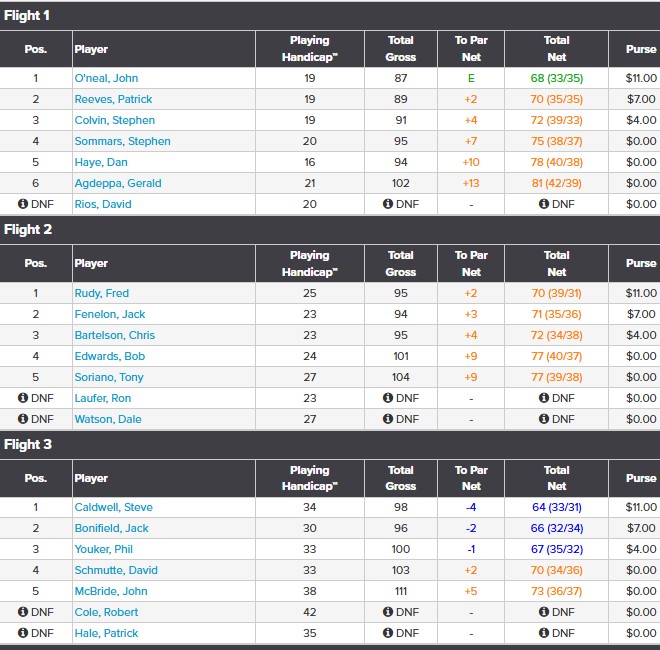Click Total Net DNF info icon for Patrick Hale
This screenshot has width=660, height=650.
pyautogui.click(x=544, y=633)
